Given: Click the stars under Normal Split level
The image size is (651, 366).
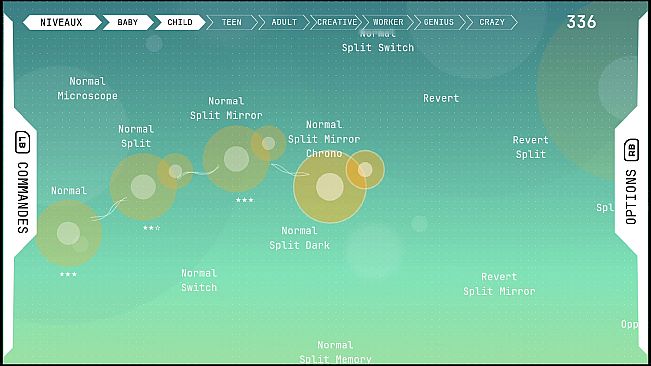Looking at the screenshot, I should 152,228.
